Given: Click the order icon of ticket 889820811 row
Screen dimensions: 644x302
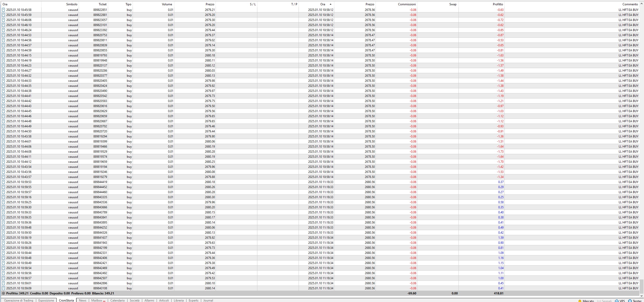Looking at the screenshot, I should 4,40.
